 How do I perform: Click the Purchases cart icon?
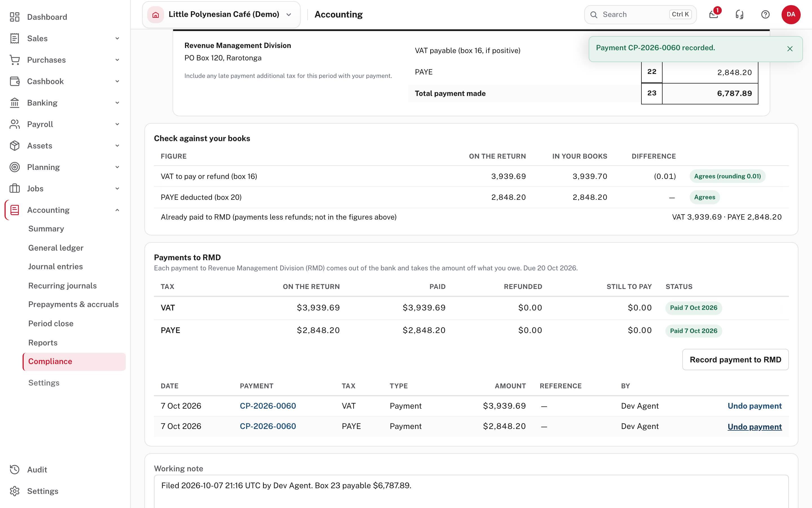[x=14, y=60]
